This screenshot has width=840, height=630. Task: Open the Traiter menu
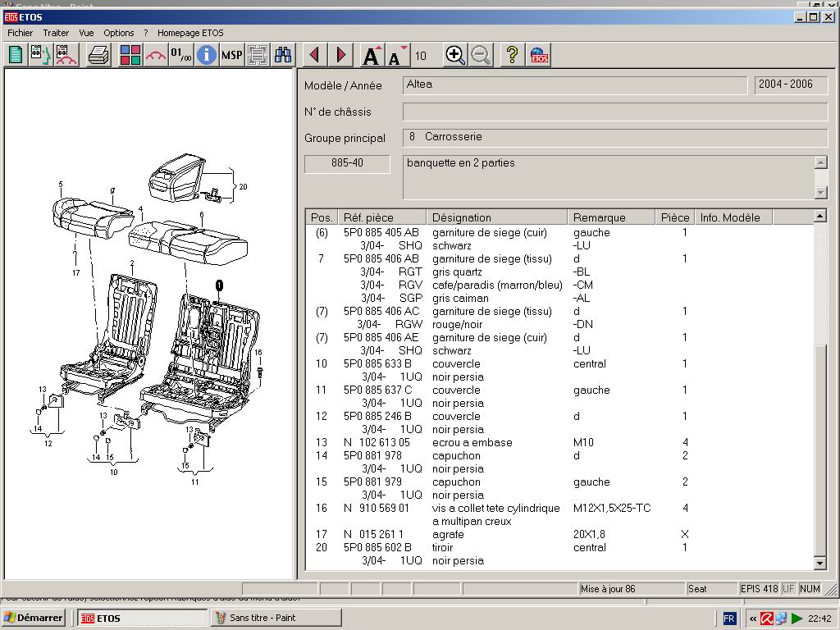coord(56,33)
